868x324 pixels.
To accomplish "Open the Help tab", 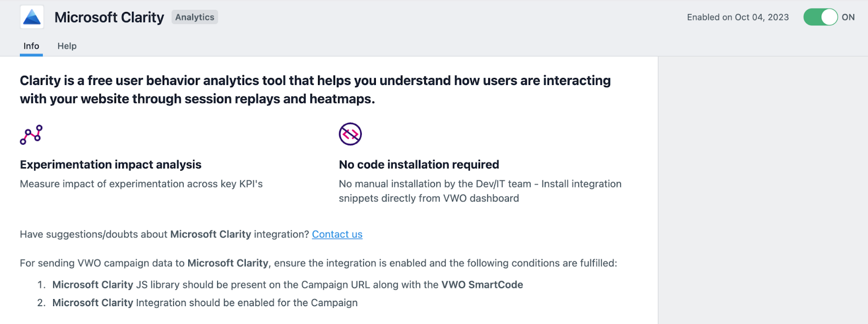I will (x=67, y=46).
